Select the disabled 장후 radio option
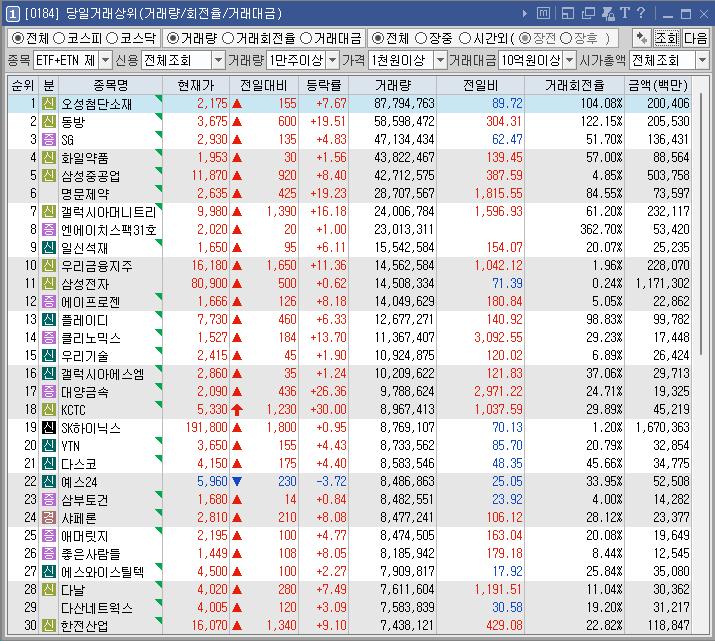The width and height of the screenshot is (715, 641). 566,38
